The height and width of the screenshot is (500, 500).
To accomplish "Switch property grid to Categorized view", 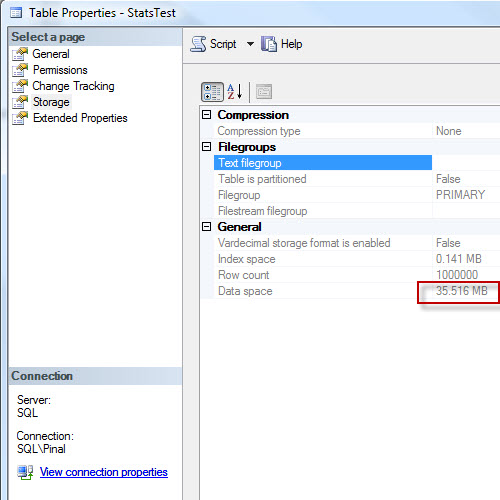I will 212,92.
